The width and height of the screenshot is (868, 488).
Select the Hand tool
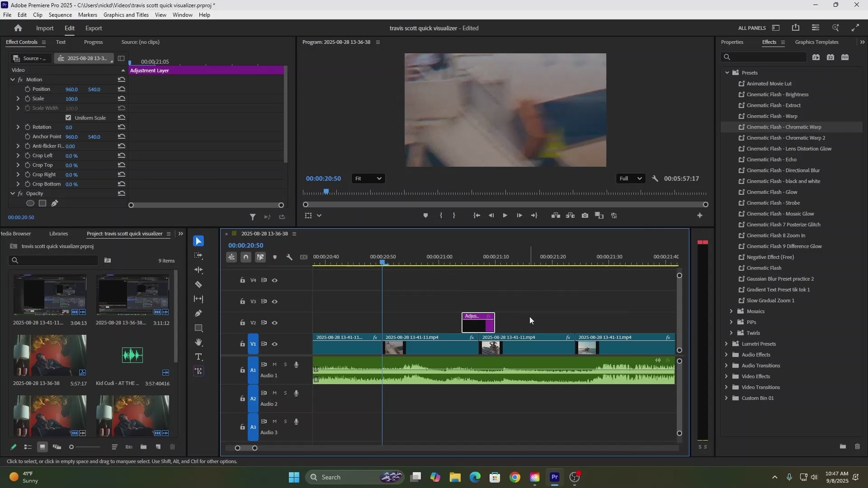coord(198,343)
